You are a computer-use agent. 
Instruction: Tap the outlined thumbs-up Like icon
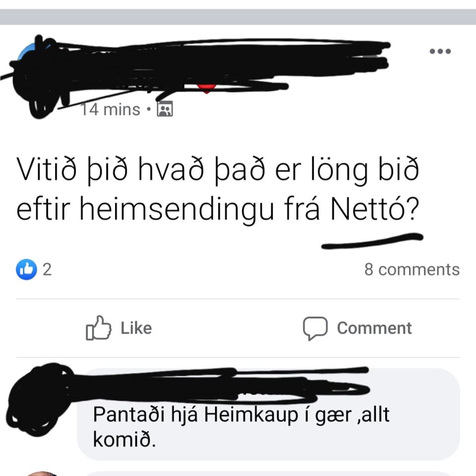pyautogui.click(x=98, y=328)
